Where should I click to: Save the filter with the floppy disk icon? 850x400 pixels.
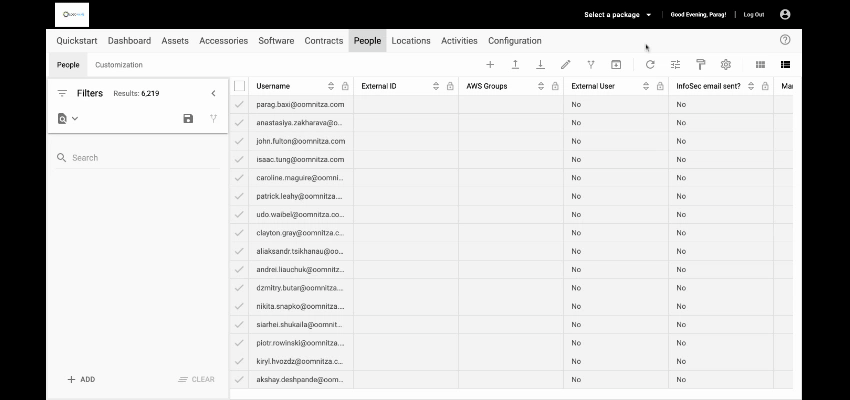pos(188,118)
